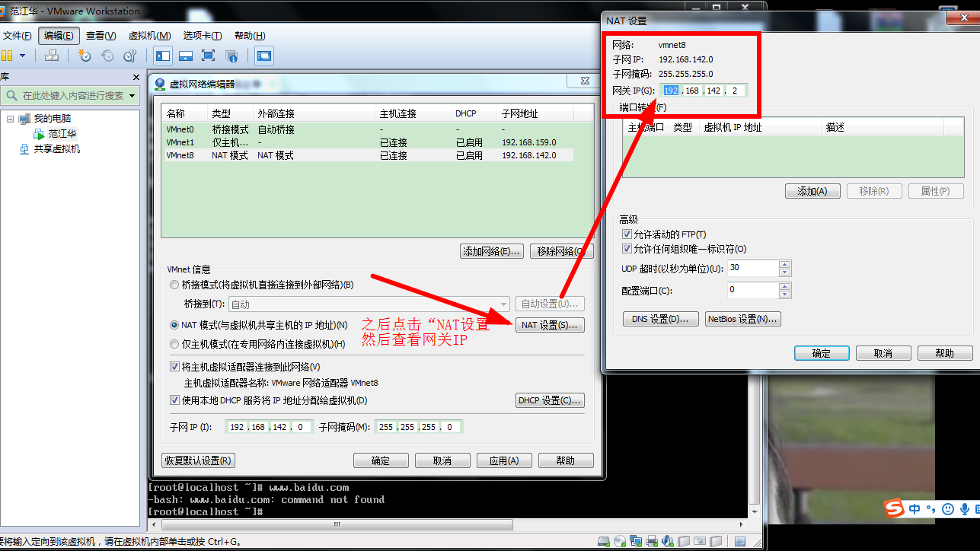Open the 虚拟机(M) menu
The image size is (980, 551).
tap(149, 36)
